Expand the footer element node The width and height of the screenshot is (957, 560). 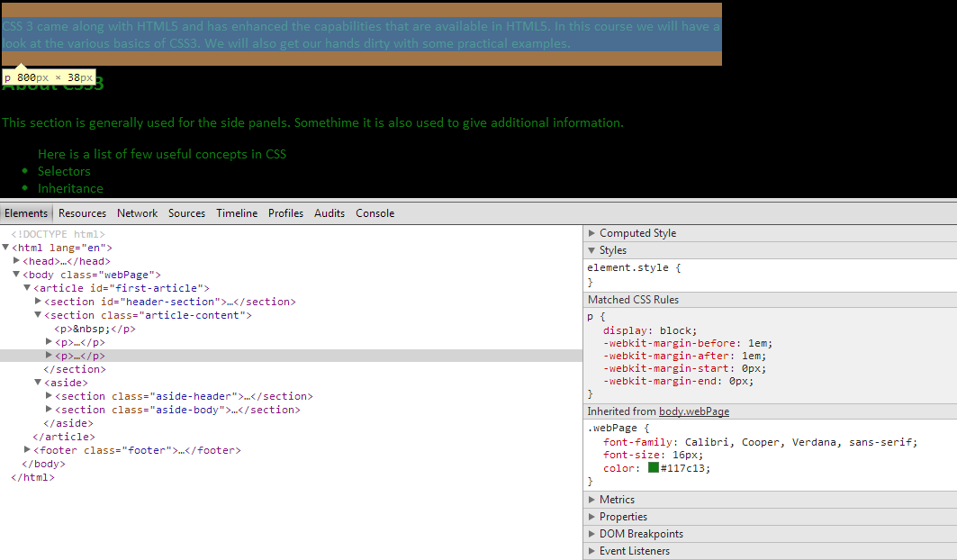27,449
